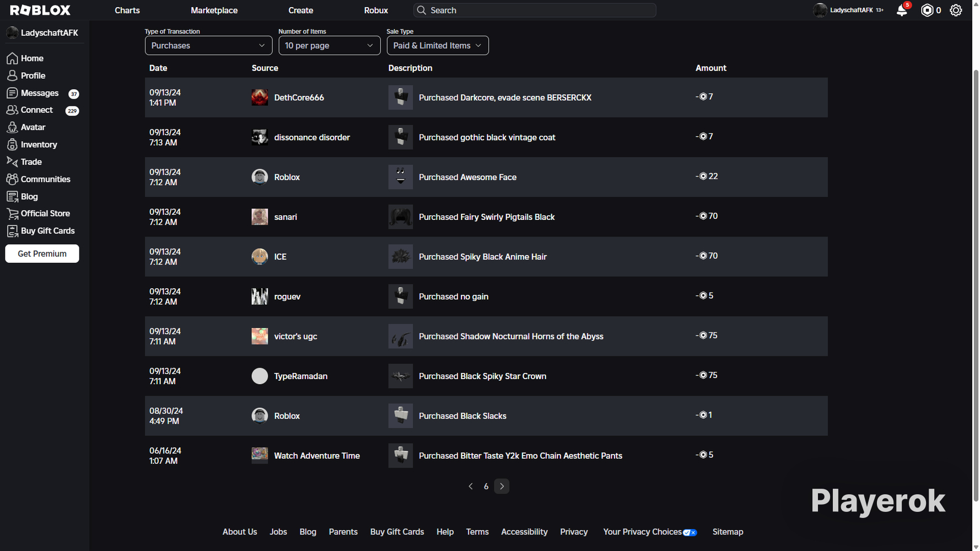Open Your Privacy Choices link
This screenshot has height=551, width=980.
pyautogui.click(x=650, y=532)
